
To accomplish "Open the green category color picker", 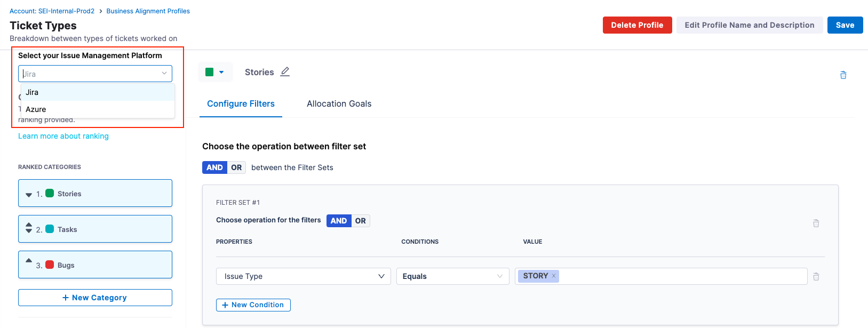I will point(214,72).
